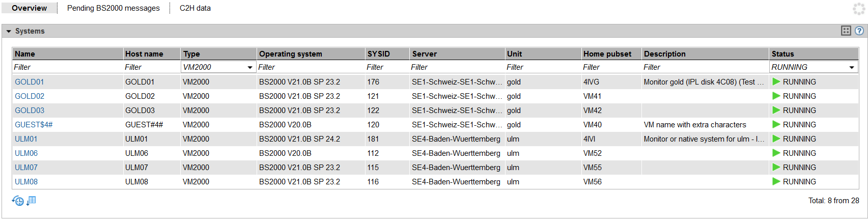This screenshot has height=220, width=868.
Task: Click the grid layout icon in Systems header
Action: pyautogui.click(x=846, y=31)
